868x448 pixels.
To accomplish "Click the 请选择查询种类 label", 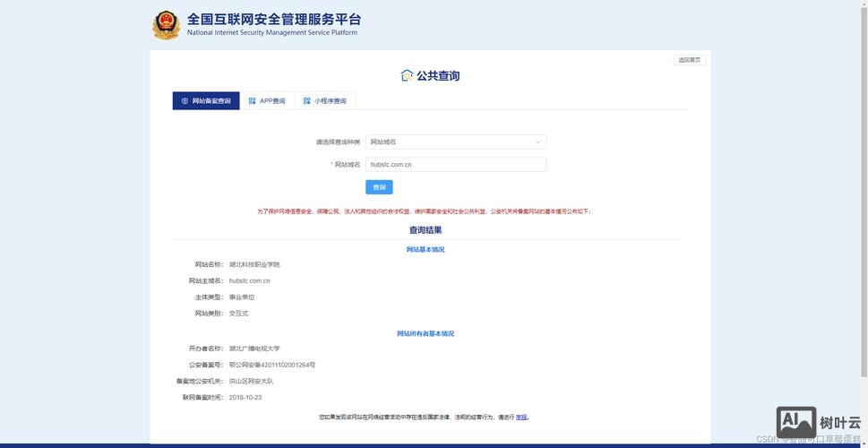I will click(x=338, y=142).
